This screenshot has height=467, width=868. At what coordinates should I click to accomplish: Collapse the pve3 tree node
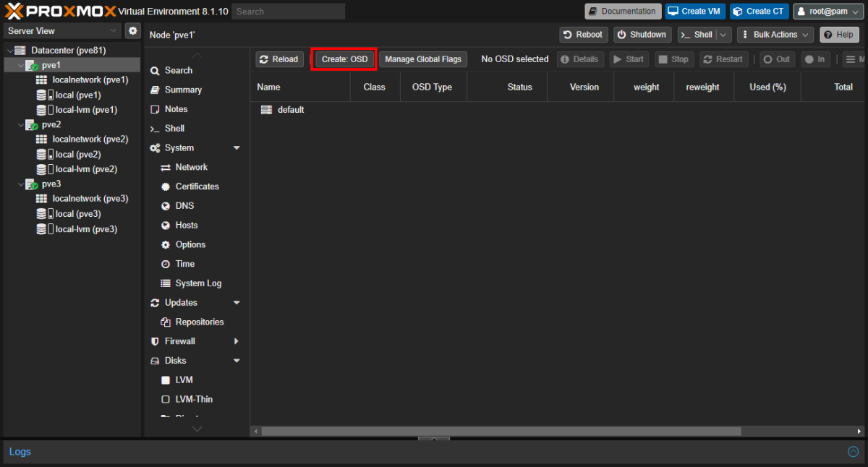pos(21,184)
